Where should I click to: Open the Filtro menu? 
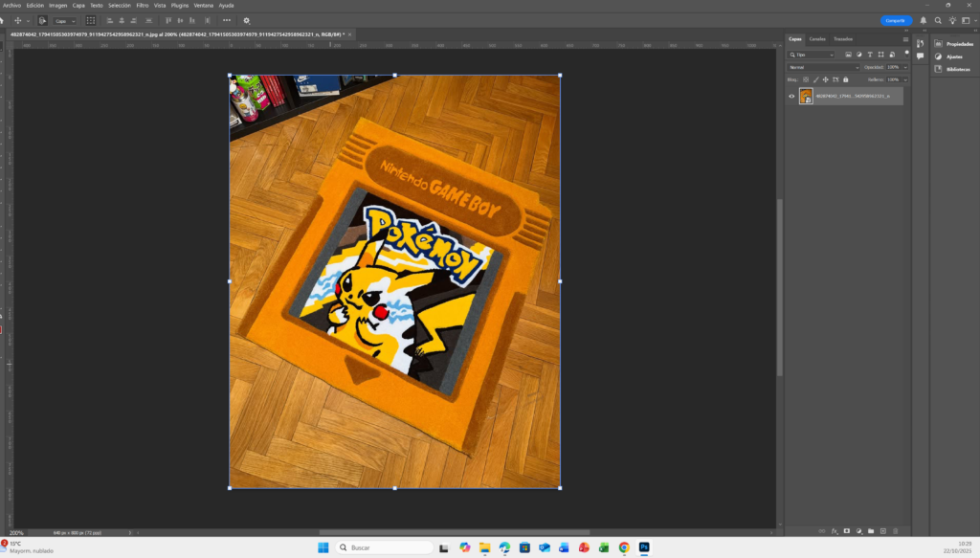tap(143, 5)
